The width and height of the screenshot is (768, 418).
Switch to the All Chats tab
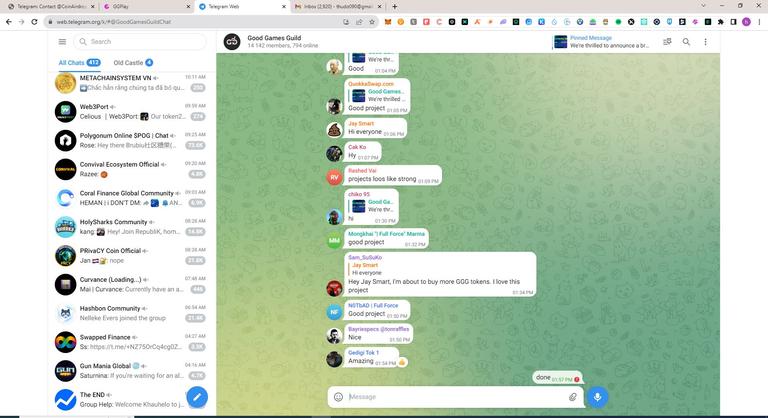[x=79, y=63]
